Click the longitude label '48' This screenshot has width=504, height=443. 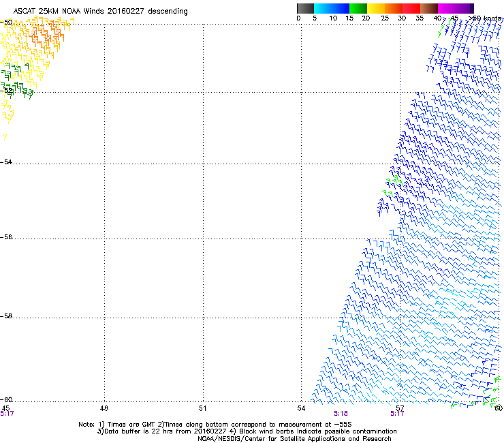click(x=104, y=408)
